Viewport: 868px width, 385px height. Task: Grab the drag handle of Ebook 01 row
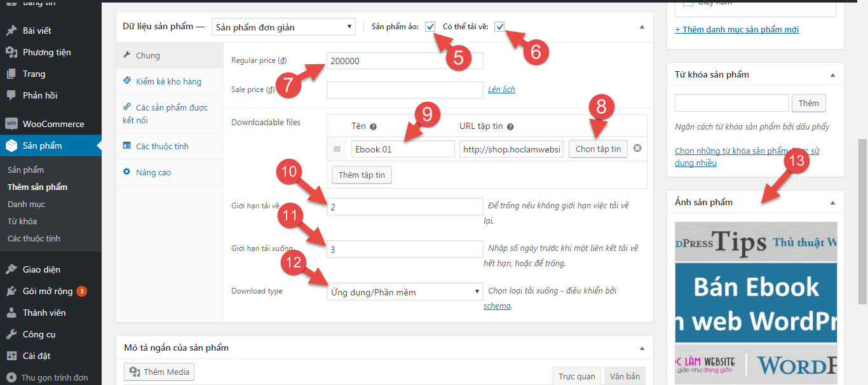(337, 149)
